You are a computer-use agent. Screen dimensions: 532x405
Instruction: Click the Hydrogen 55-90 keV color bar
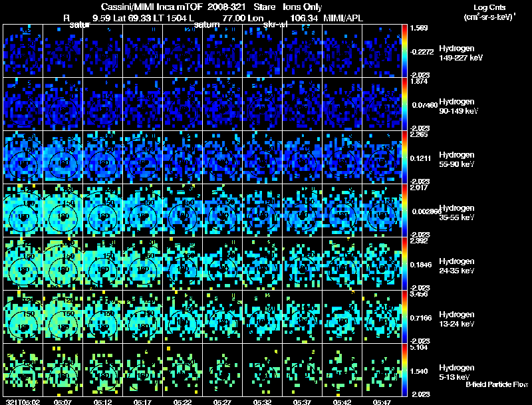(x=404, y=158)
